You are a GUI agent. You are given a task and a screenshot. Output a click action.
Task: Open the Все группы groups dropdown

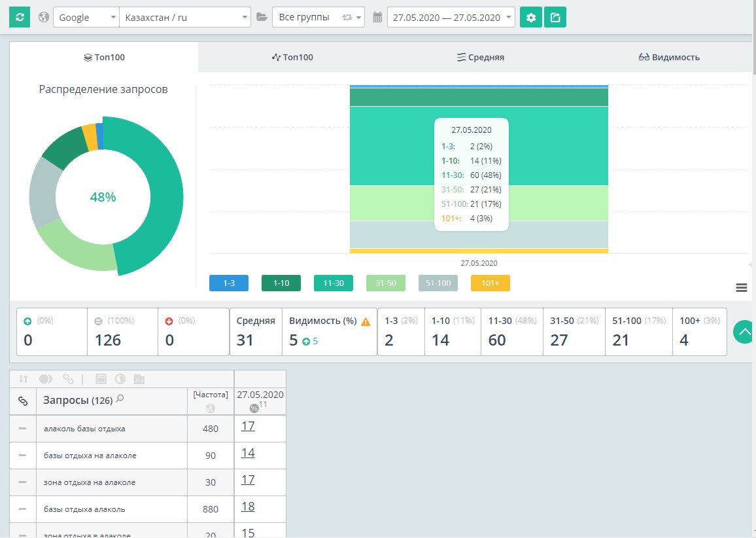click(x=318, y=18)
